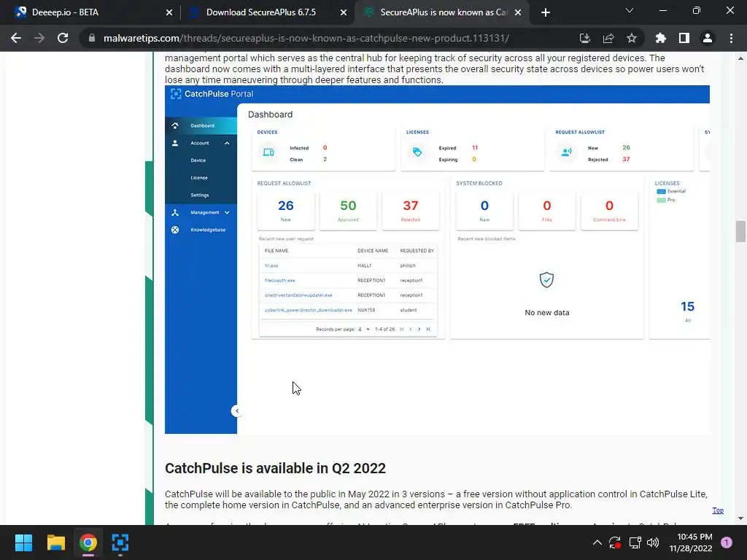This screenshot has width=747, height=560.
Task: Open Settings in the sidebar
Action: [x=200, y=195]
